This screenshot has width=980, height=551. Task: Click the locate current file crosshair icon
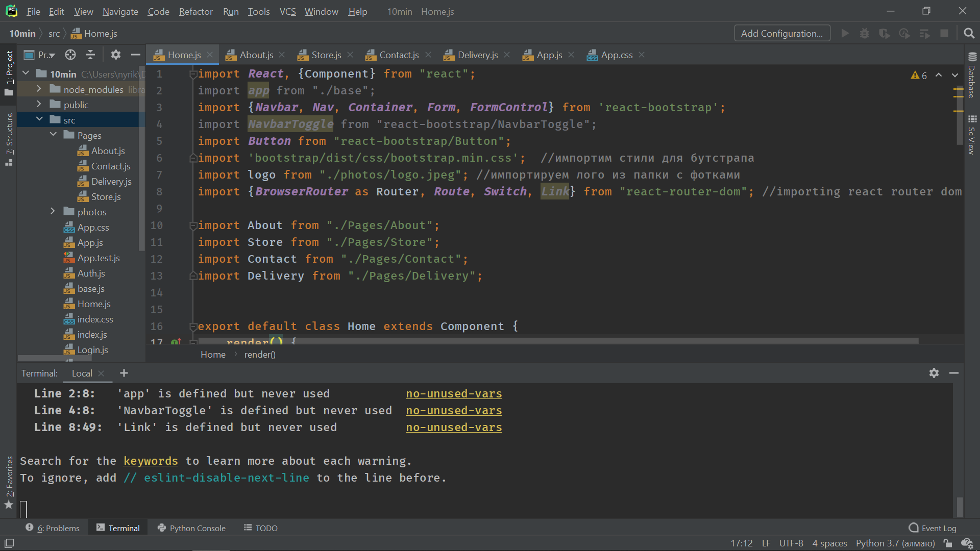[70, 55]
